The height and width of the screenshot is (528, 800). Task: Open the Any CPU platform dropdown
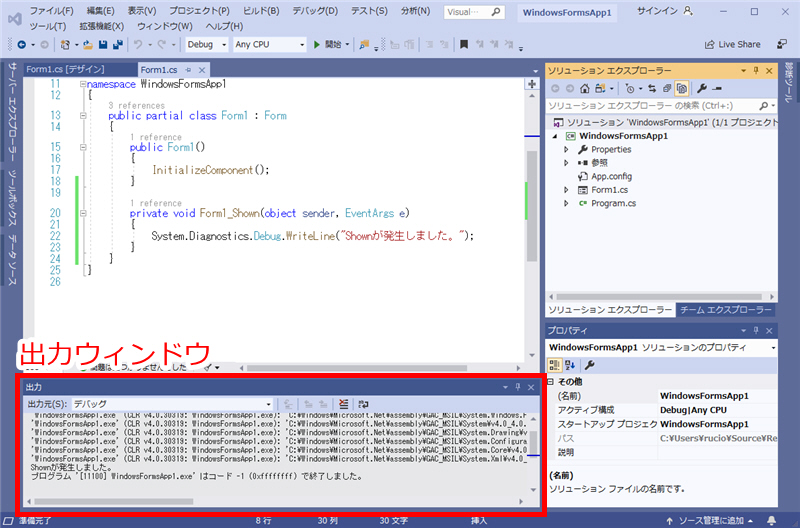(269, 45)
